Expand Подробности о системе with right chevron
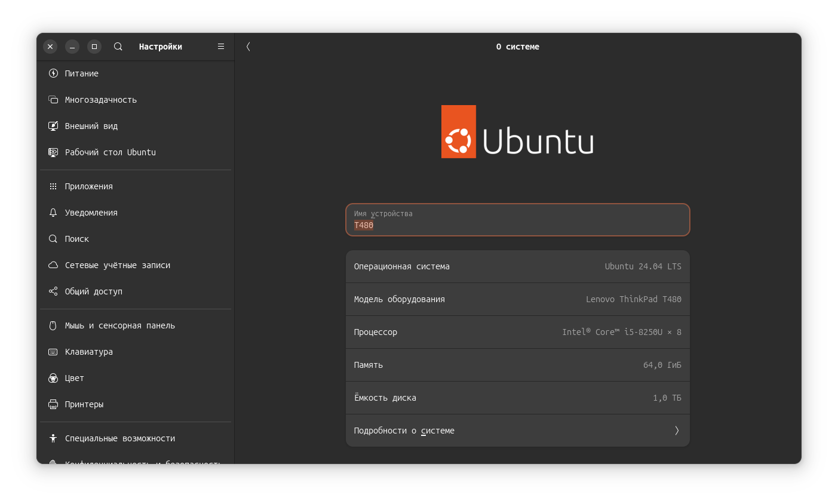 pos(677,431)
